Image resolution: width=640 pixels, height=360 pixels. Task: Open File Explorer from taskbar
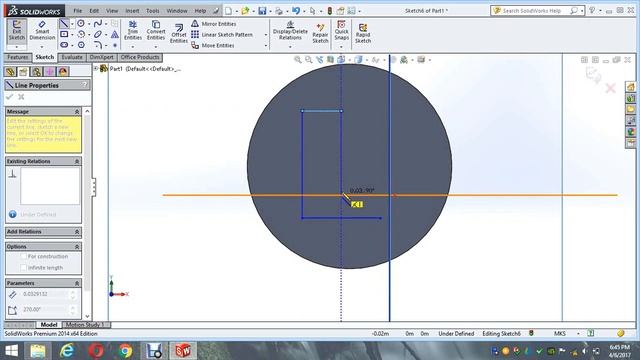point(38,351)
